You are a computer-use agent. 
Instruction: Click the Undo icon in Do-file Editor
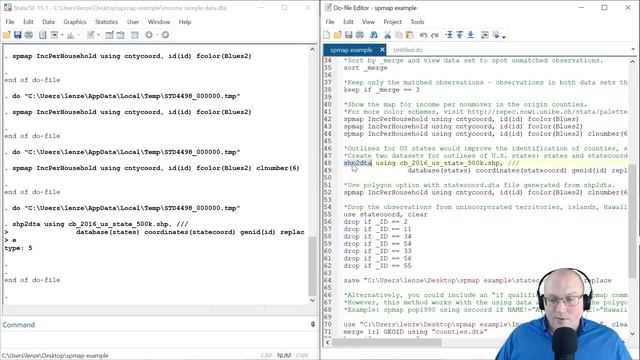click(423, 35)
